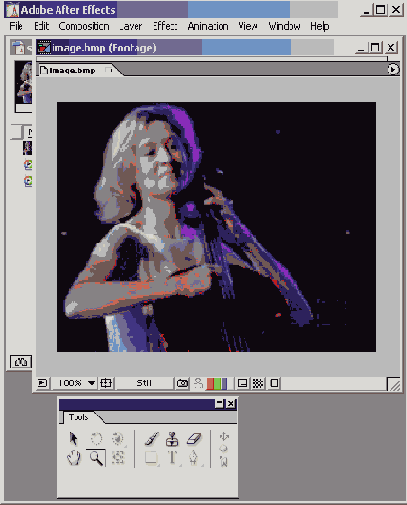Open the Effect menu
Viewport: 407px width, 505px height.
coord(165,26)
